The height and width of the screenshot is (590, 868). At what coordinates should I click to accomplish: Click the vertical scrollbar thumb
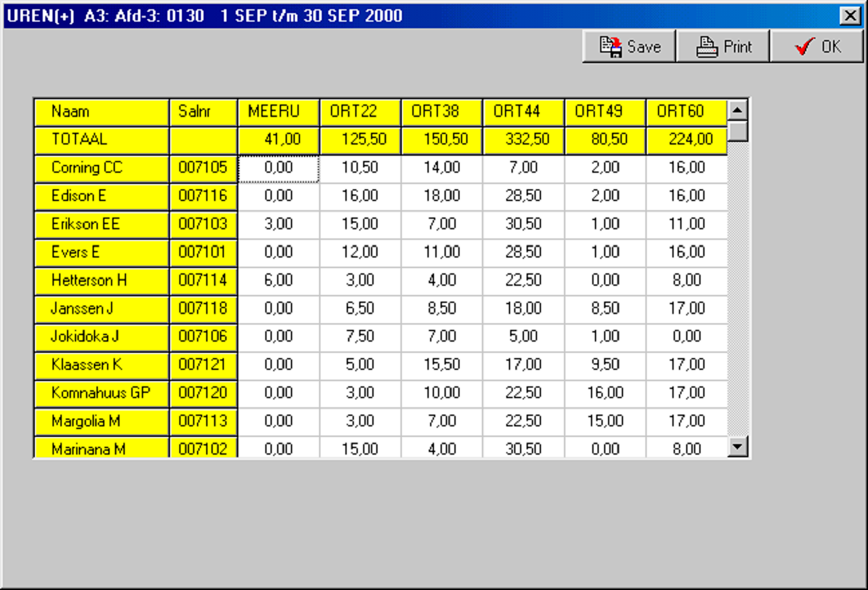coord(738,131)
